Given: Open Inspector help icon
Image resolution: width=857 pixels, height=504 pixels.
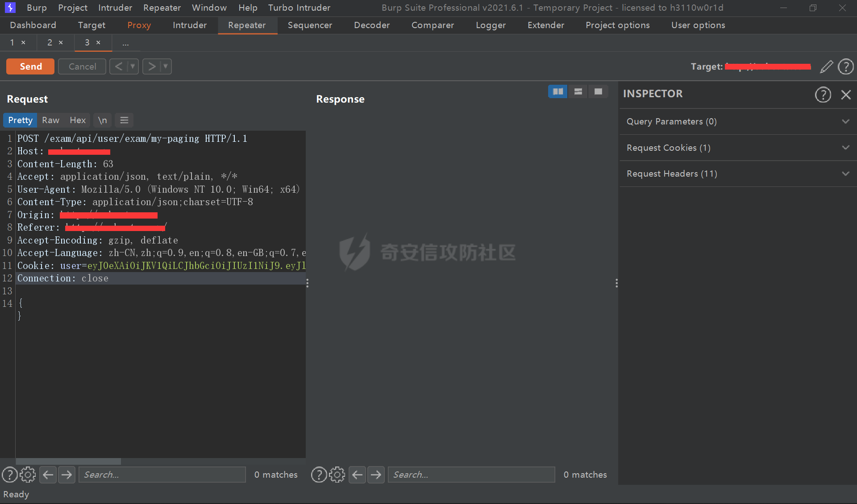Looking at the screenshot, I should click(823, 95).
